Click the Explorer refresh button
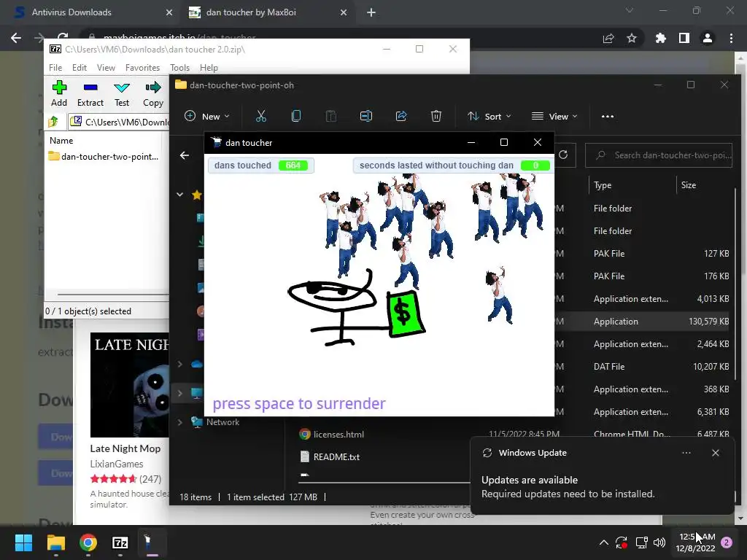Viewport: 747px width, 560px height. (x=563, y=155)
